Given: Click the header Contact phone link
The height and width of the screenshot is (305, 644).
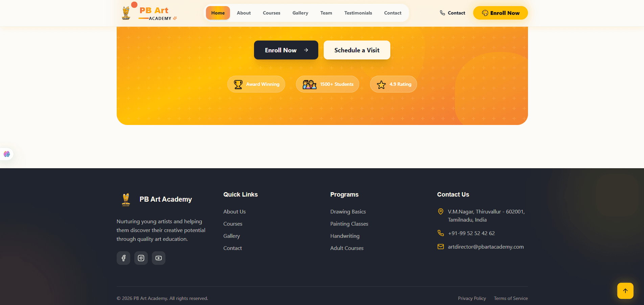Looking at the screenshot, I should 453,13.
